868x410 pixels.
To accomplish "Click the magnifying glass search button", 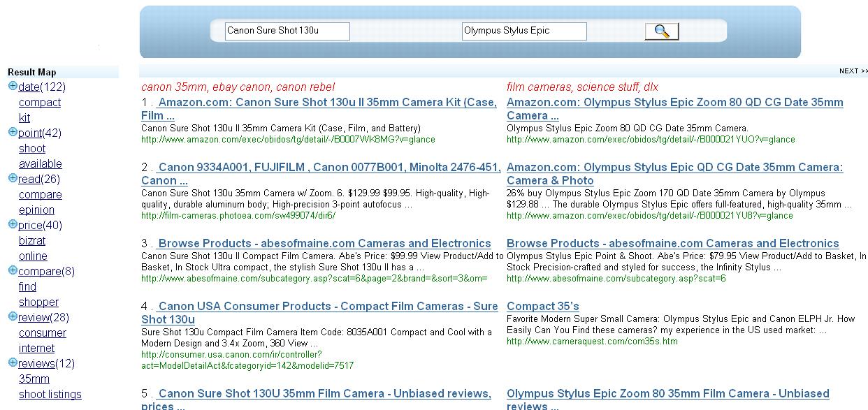I will coord(661,31).
